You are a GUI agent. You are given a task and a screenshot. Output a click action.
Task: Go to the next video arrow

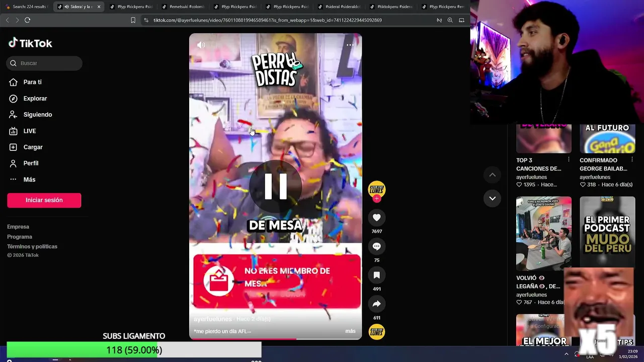point(493,198)
